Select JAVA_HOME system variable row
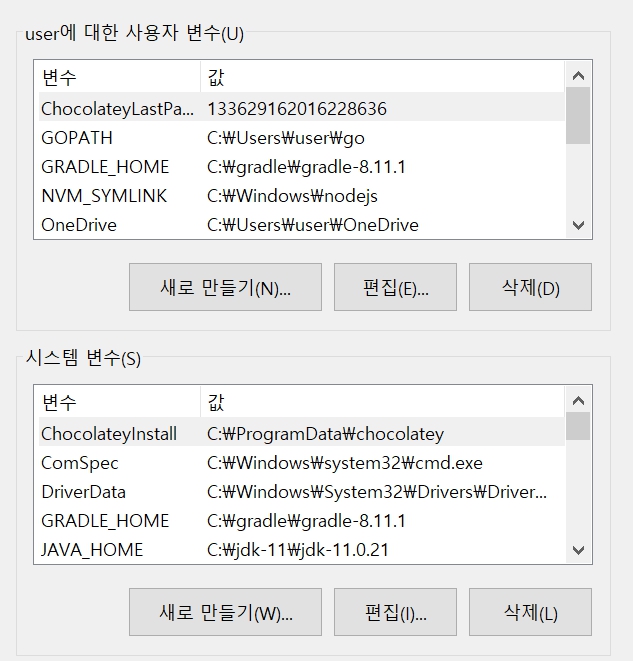The width and height of the screenshot is (633, 661). pyautogui.click(x=301, y=550)
